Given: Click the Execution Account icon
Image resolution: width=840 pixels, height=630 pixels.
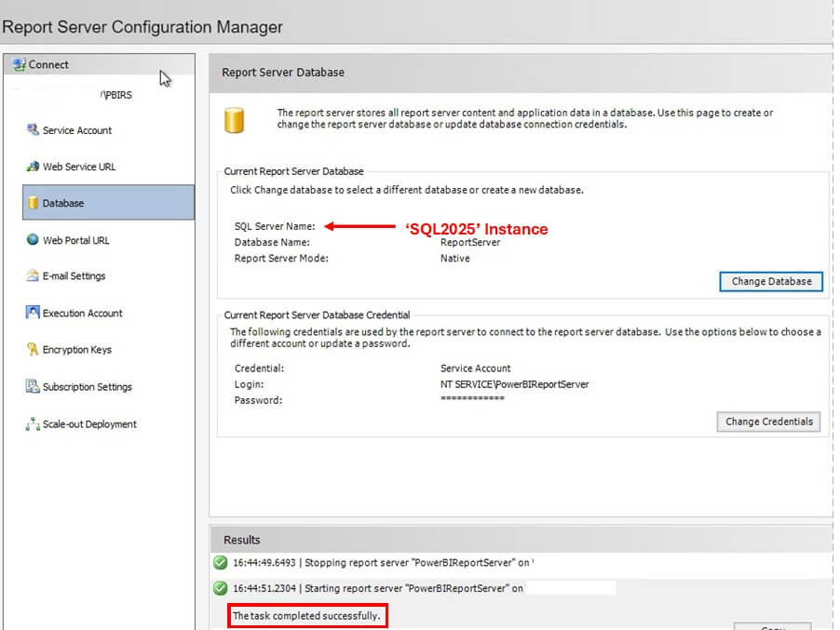Looking at the screenshot, I should [x=34, y=313].
